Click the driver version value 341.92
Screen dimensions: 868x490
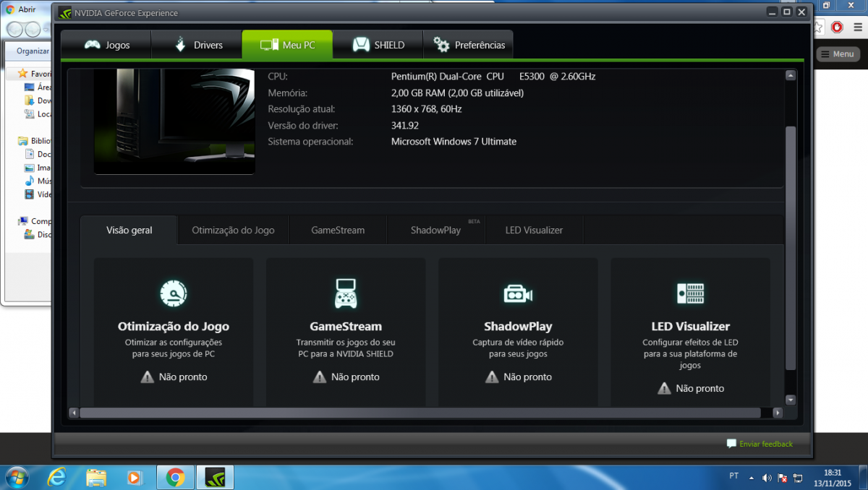click(405, 125)
